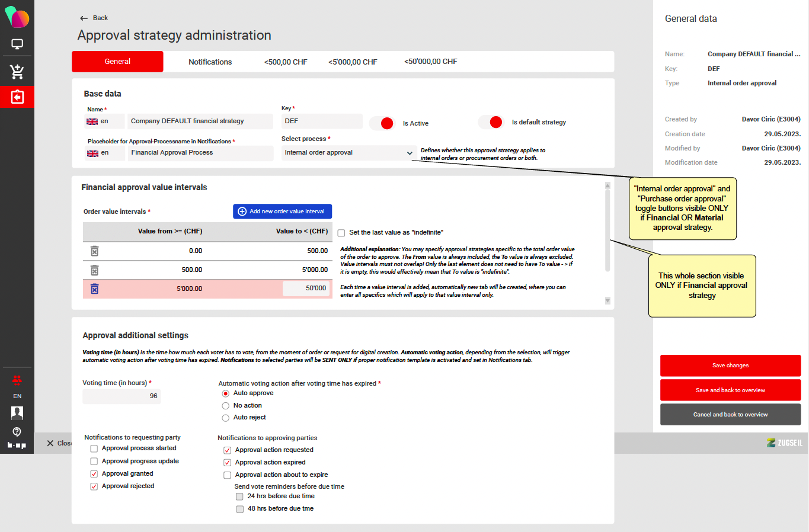The height and width of the screenshot is (532, 809).
Task: Click the Save changes button
Action: point(730,366)
